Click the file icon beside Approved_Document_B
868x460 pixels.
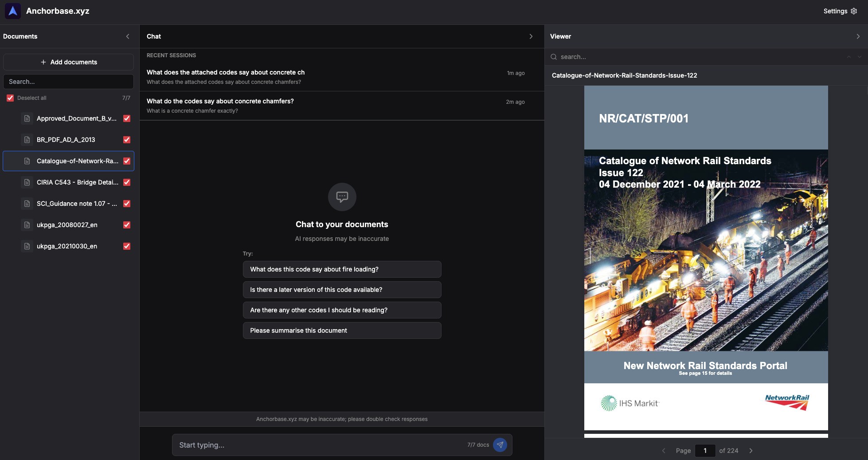27,118
